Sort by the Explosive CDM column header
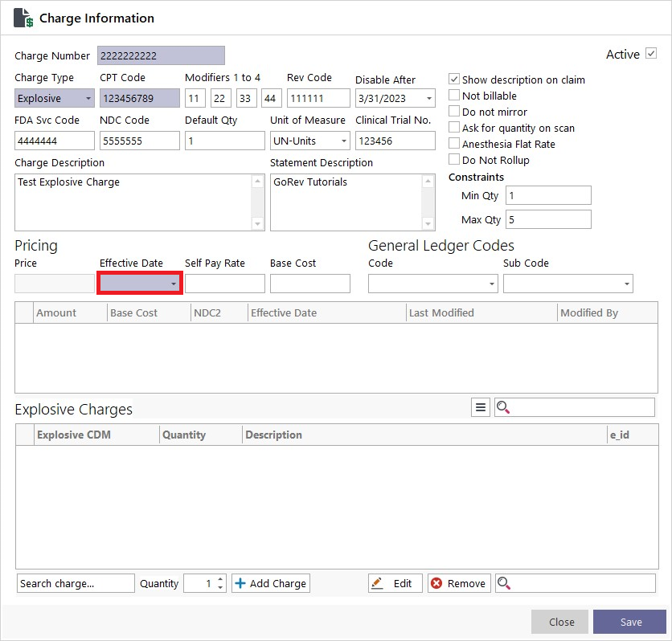This screenshot has width=672, height=641. coord(96,435)
